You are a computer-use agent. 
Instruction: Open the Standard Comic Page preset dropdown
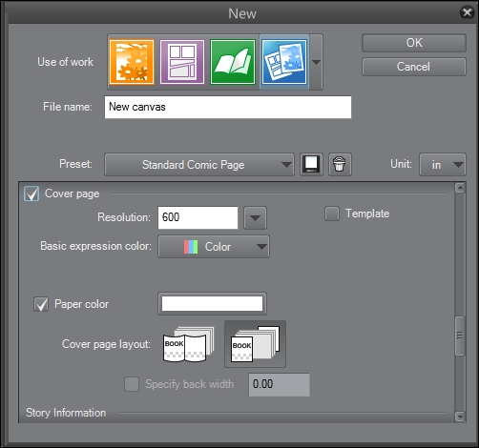[x=199, y=165]
